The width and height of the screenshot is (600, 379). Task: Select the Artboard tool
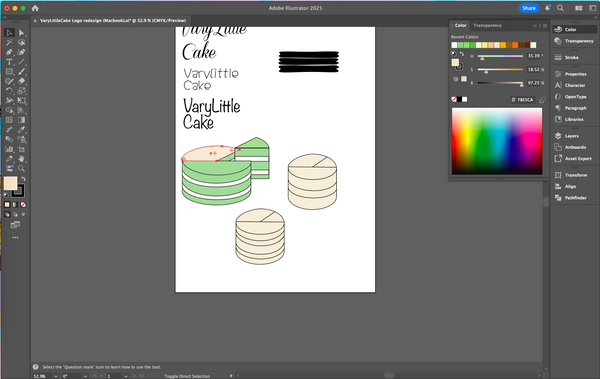click(21, 149)
